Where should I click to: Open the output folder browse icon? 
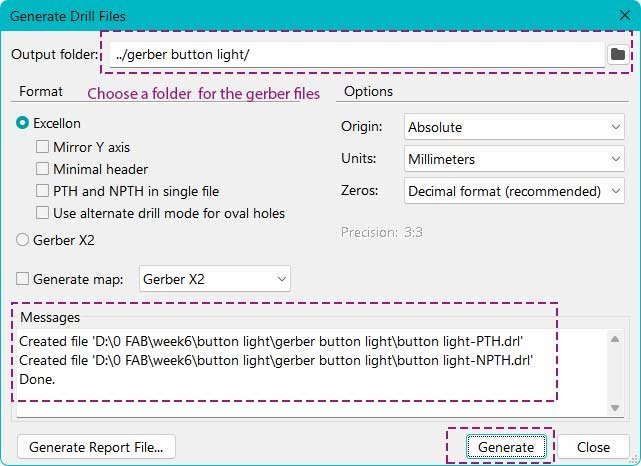617,54
